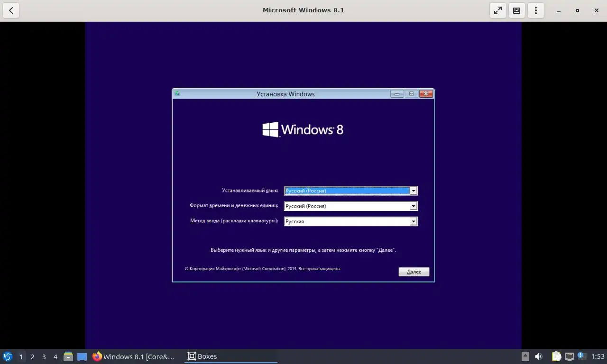Minimize the Boxes window
Image resolution: width=607 pixels, height=364 pixels.
[559, 10]
